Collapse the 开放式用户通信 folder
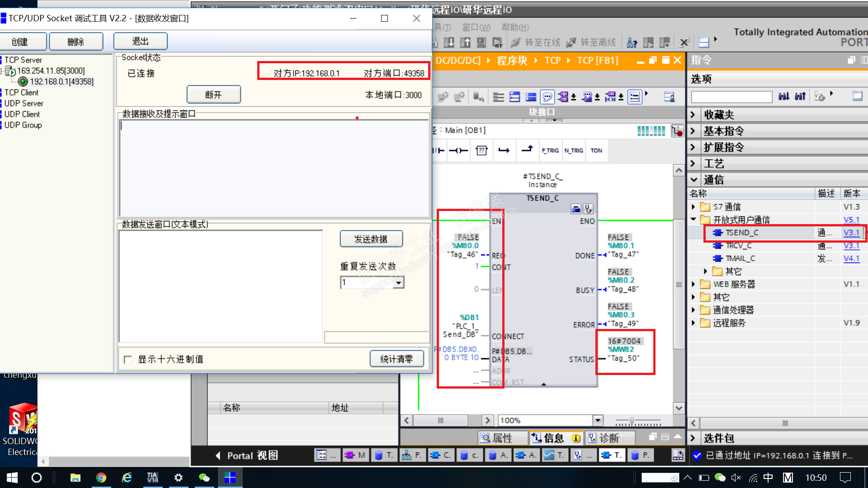This screenshot has height=488, width=868. pyautogui.click(x=693, y=220)
